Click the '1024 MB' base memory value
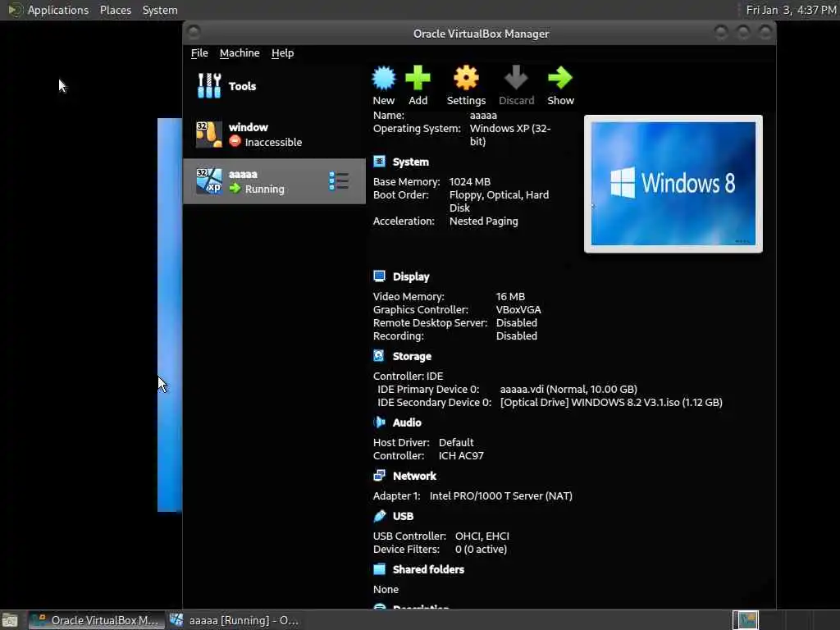The height and width of the screenshot is (630, 840). coord(470,181)
